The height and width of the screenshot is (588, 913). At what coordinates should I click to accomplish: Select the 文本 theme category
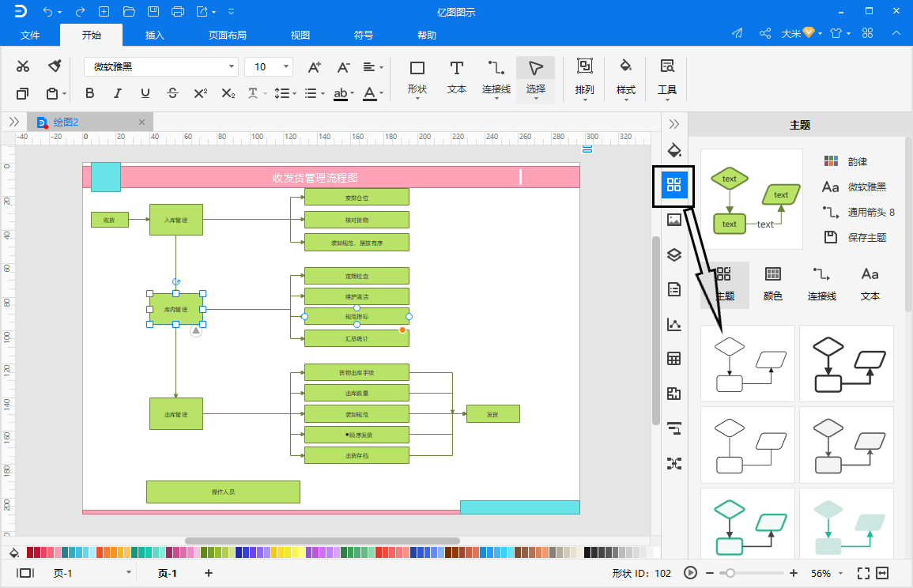870,284
